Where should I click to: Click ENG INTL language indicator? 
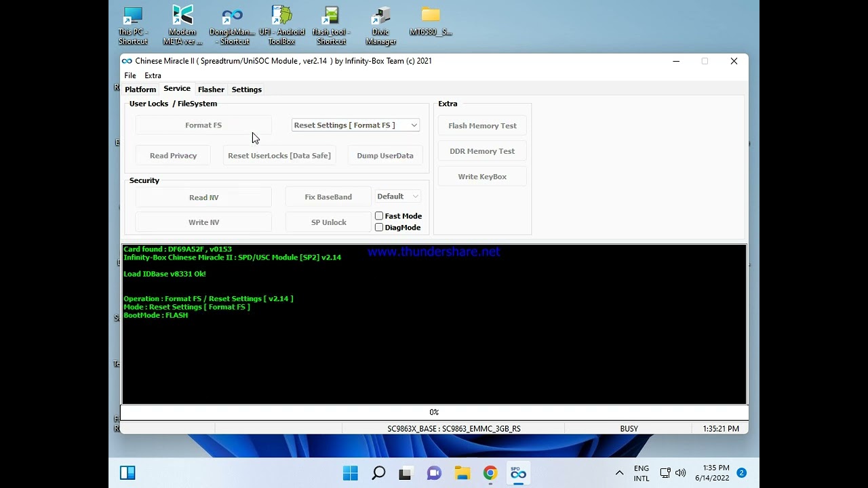[x=642, y=473]
